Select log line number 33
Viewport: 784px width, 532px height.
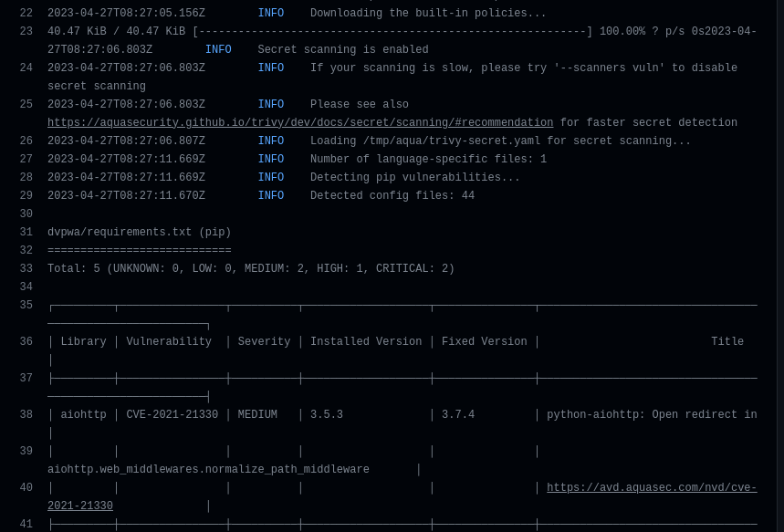pos(26,268)
